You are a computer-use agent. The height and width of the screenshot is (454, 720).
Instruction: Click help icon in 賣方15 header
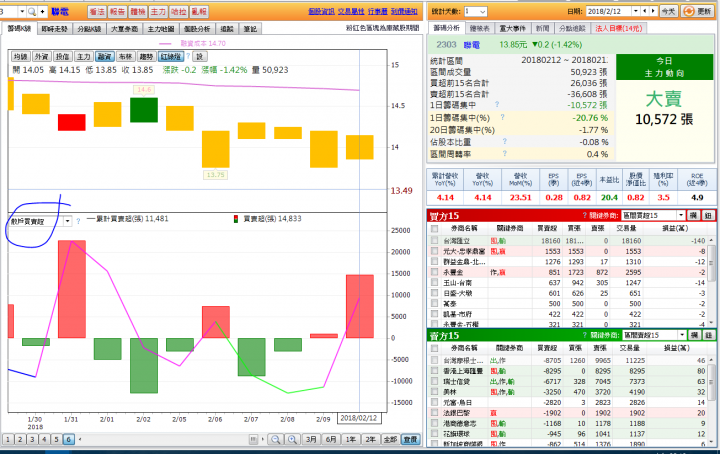point(585,335)
